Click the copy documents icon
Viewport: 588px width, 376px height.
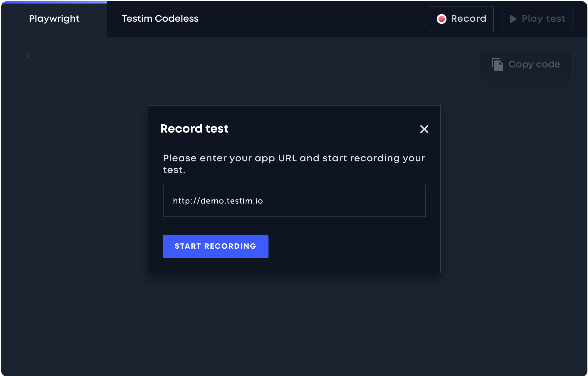(497, 65)
